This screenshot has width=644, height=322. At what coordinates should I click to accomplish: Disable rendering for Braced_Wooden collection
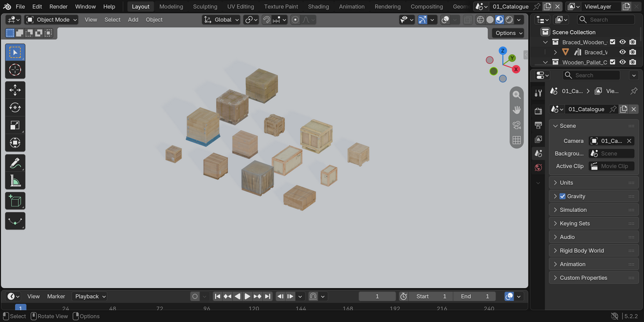633,42
